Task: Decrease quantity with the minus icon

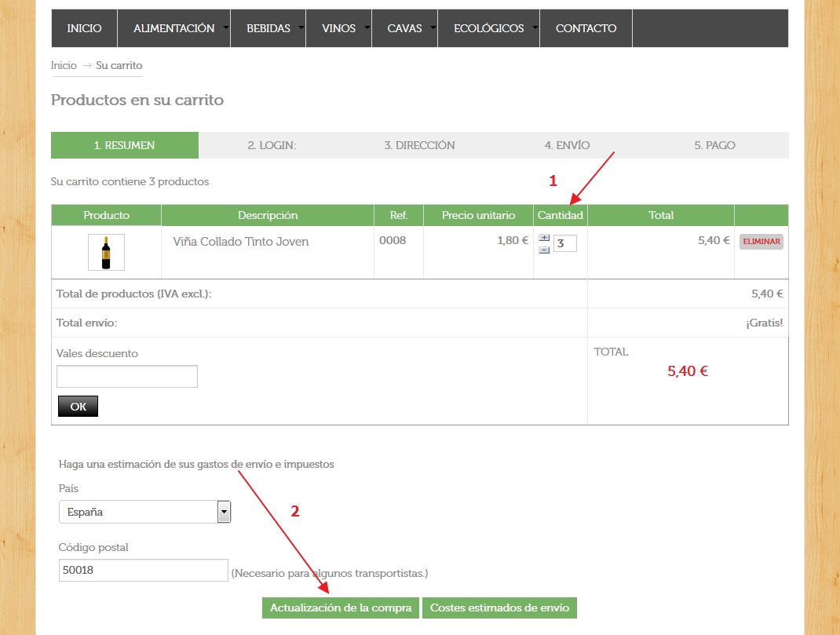Action: (544, 250)
